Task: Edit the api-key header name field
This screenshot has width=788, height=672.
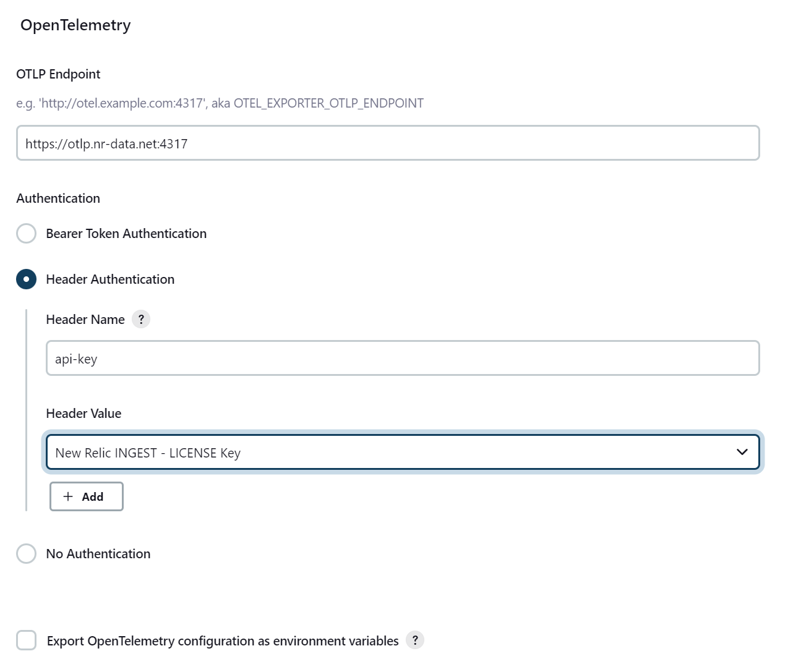Action: point(402,358)
